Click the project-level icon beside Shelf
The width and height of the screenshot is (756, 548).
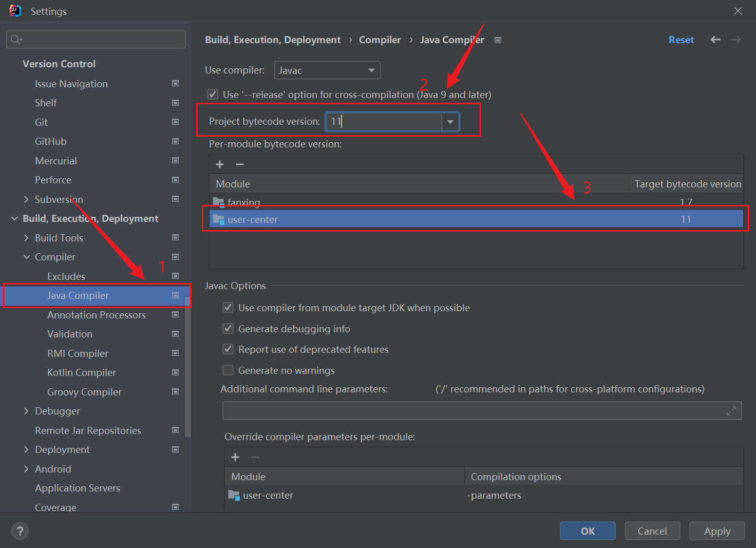pyautogui.click(x=175, y=103)
